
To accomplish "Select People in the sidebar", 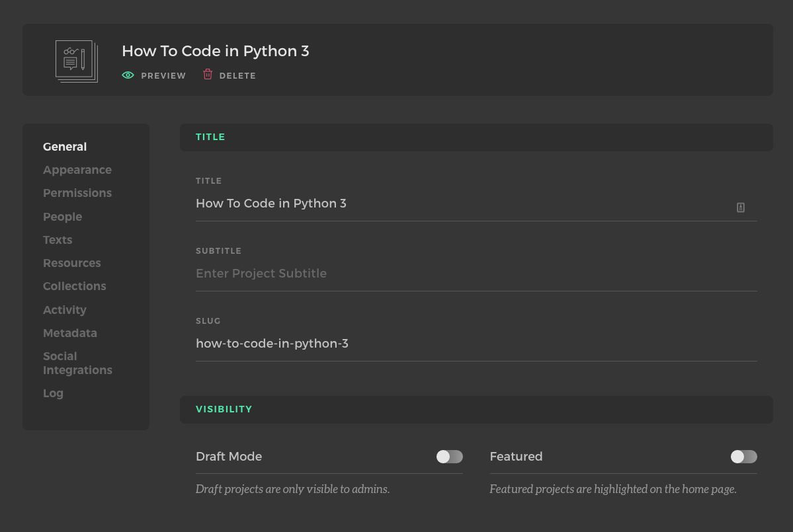I will click(63, 217).
